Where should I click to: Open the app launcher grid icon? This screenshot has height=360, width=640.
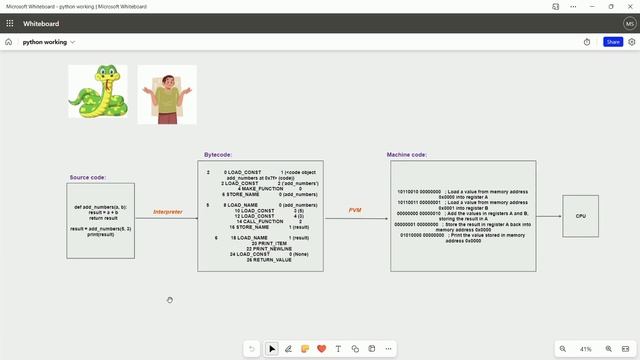point(10,24)
